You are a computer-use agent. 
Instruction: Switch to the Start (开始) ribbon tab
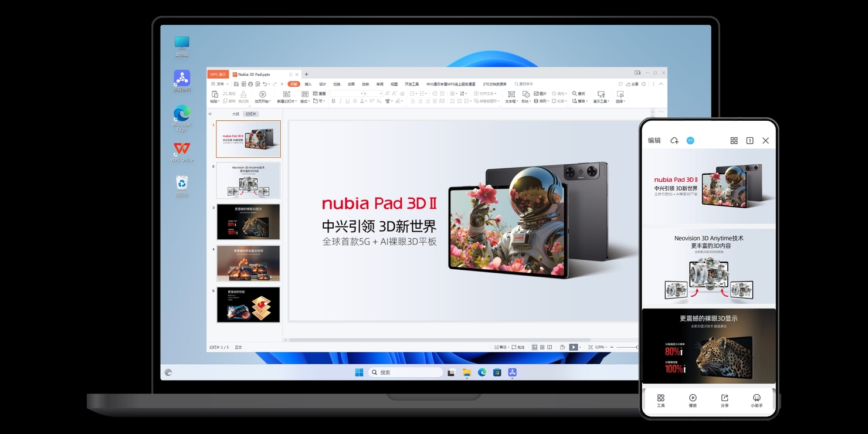[294, 84]
